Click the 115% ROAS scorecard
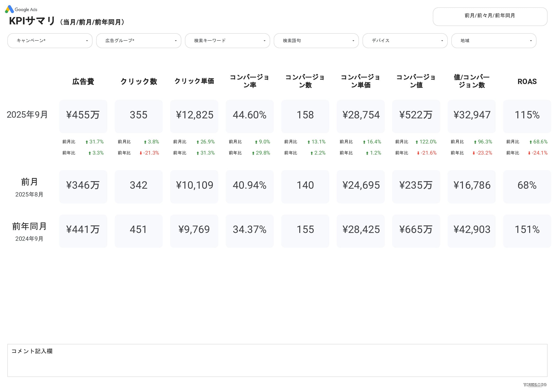Viewport: 555px width, 392px height. tap(527, 116)
